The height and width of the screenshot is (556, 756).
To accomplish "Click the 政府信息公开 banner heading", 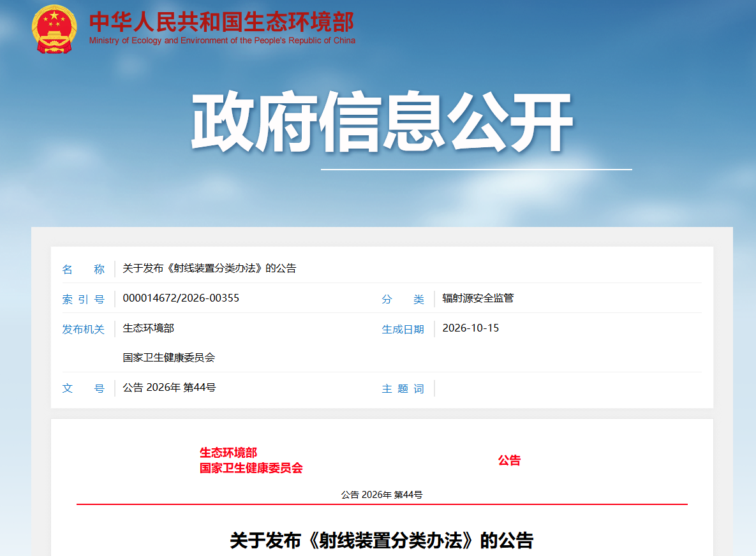I will [382, 122].
